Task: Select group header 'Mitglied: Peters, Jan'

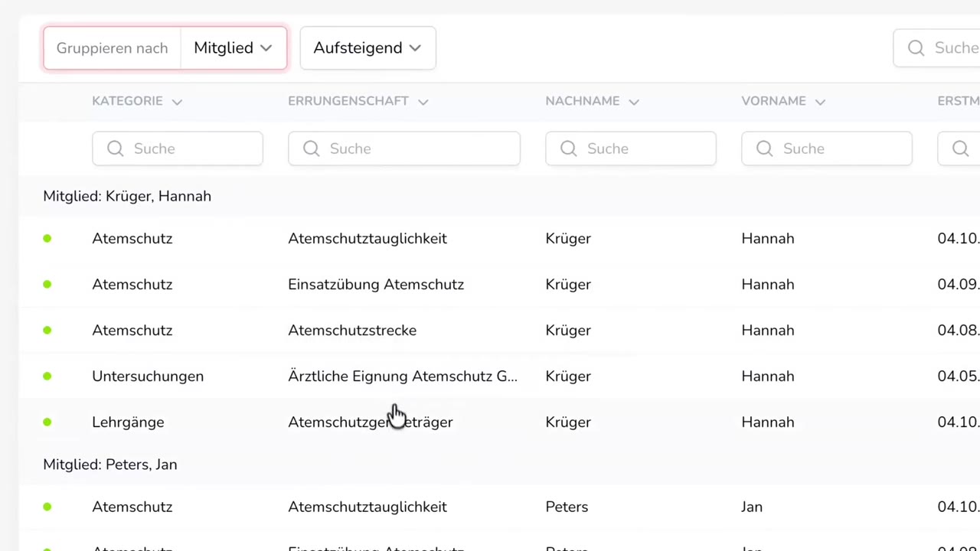Action: click(x=110, y=465)
